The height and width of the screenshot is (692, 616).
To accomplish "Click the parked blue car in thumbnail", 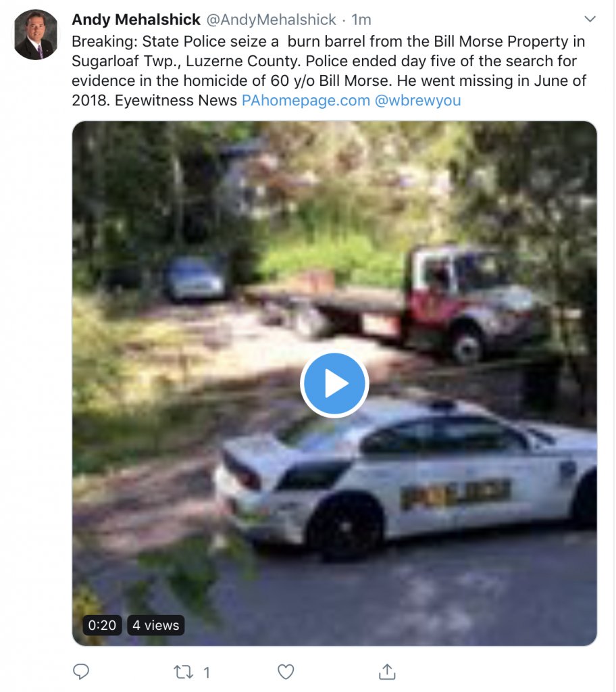I will [x=195, y=279].
